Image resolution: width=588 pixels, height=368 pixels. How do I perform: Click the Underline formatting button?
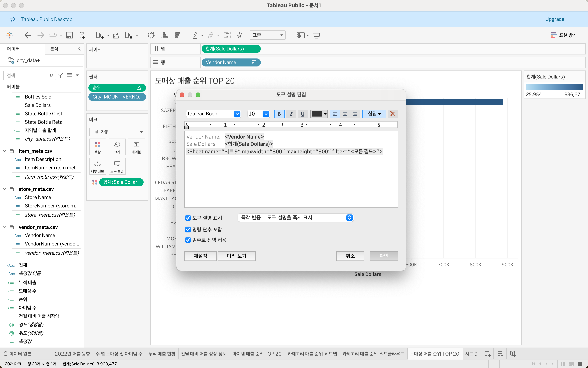[302, 114]
